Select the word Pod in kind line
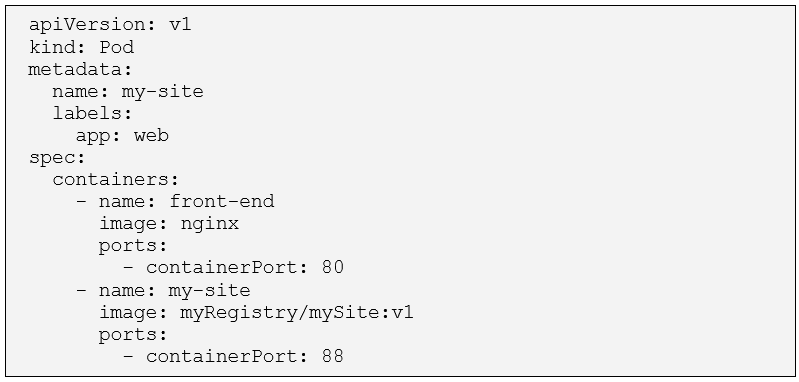Image resolution: width=799 pixels, height=382 pixels. point(117,47)
